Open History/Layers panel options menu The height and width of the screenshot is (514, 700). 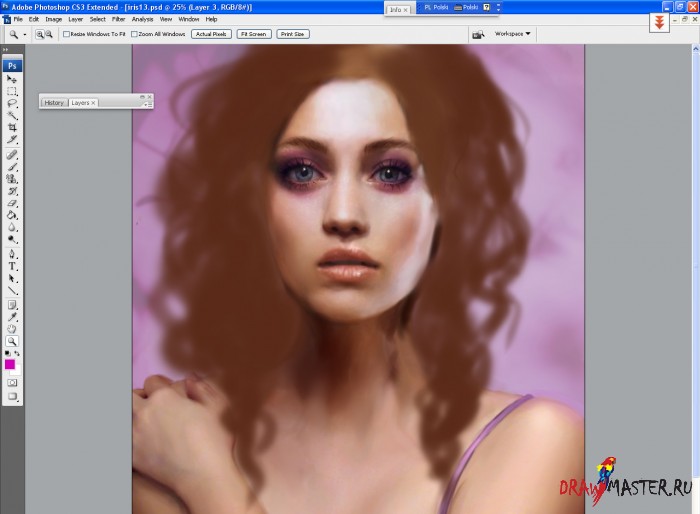tap(150, 104)
